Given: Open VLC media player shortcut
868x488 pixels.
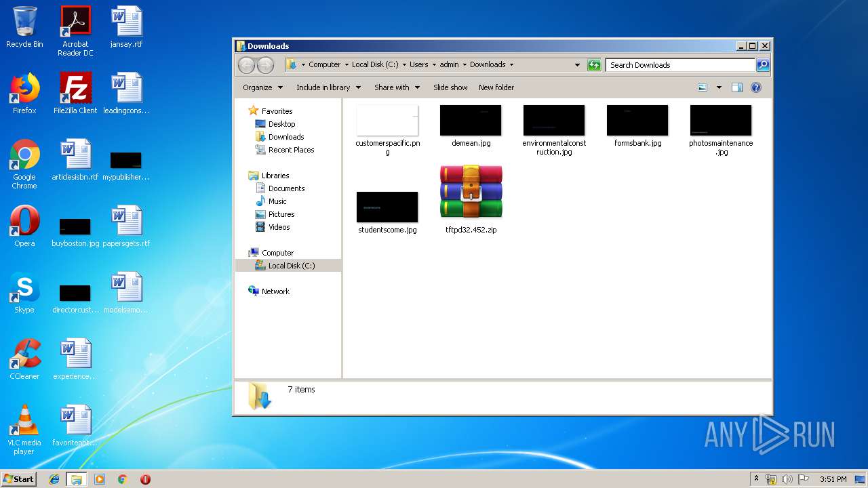Looking at the screenshot, I should click(24, 430).
